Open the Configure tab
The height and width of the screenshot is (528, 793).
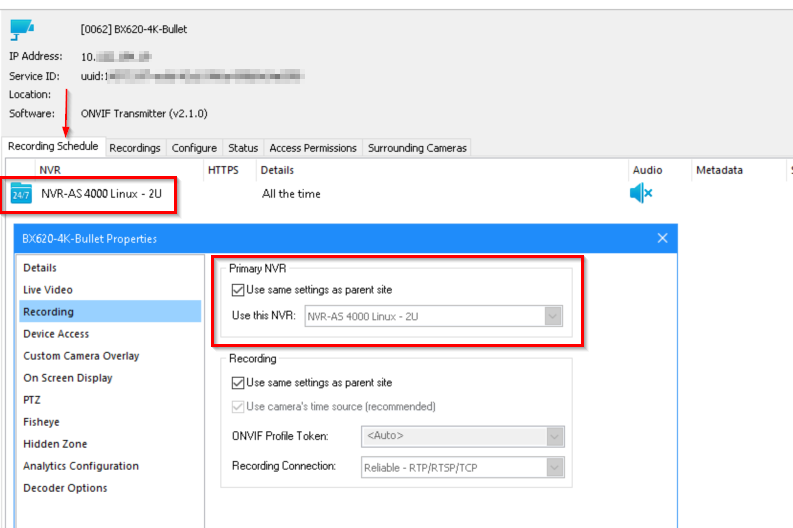coord(194,148)
